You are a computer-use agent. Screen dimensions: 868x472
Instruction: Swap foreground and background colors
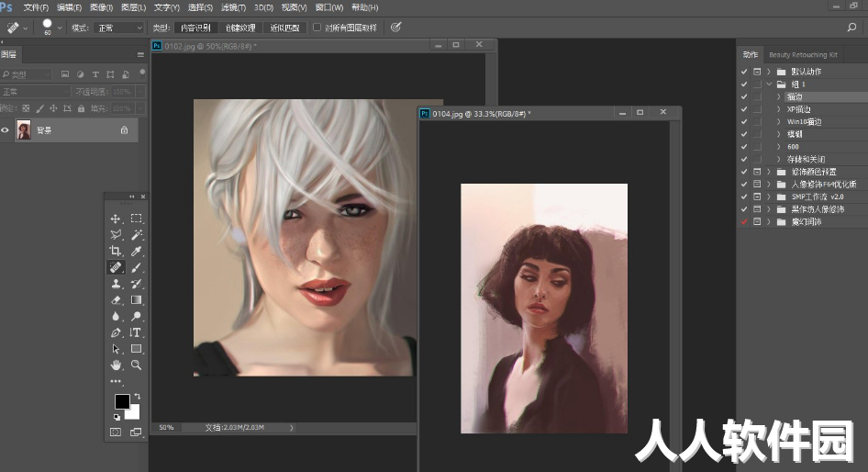coord(138,397)
